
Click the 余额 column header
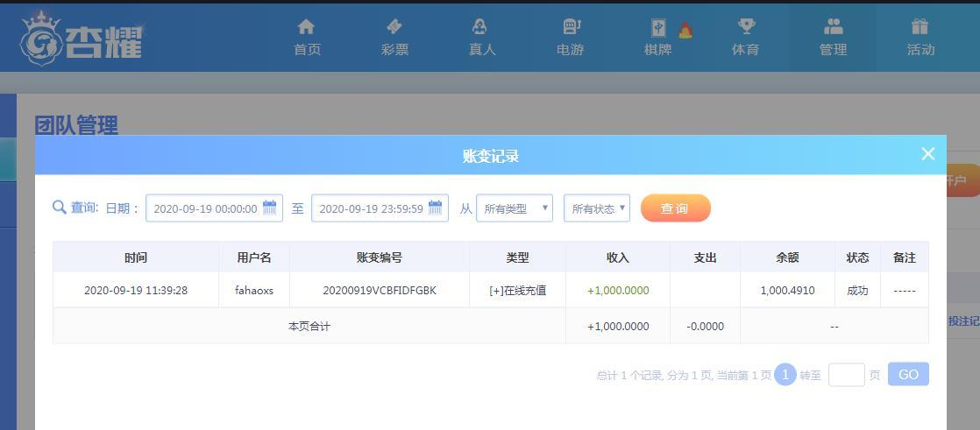click(x=787, y=257)
